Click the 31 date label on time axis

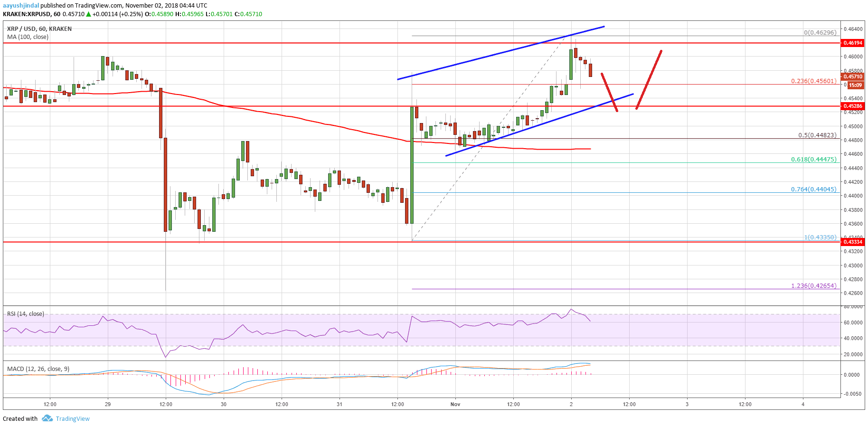340,405
